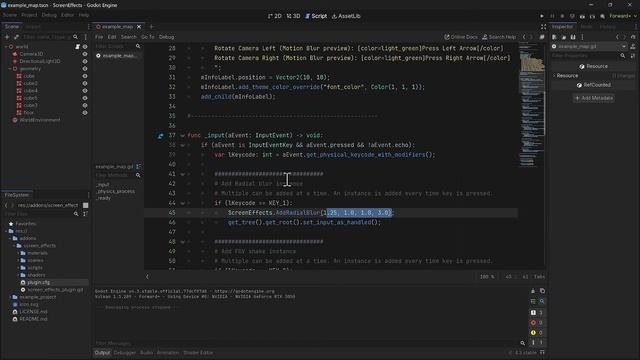The image size is (640, 360).
Task: Open Search Help
Action: click(x=499, y=37)
